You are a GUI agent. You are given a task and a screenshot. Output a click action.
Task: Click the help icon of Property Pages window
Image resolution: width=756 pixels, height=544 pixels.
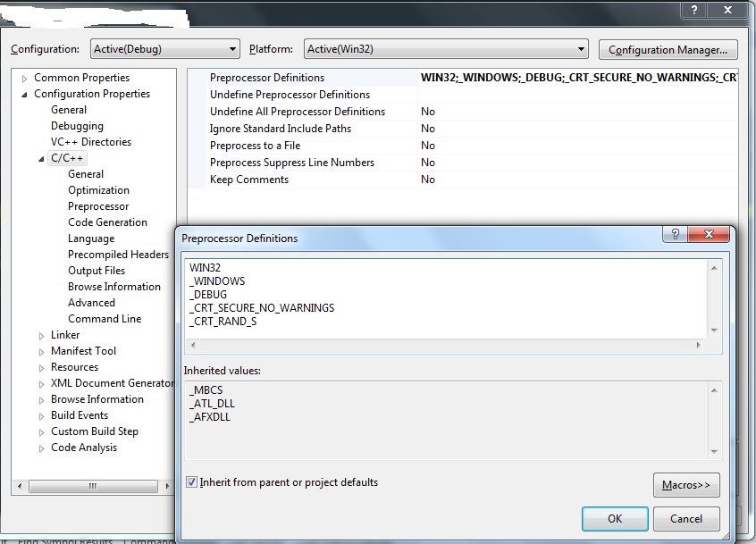(x=694, y=10)
